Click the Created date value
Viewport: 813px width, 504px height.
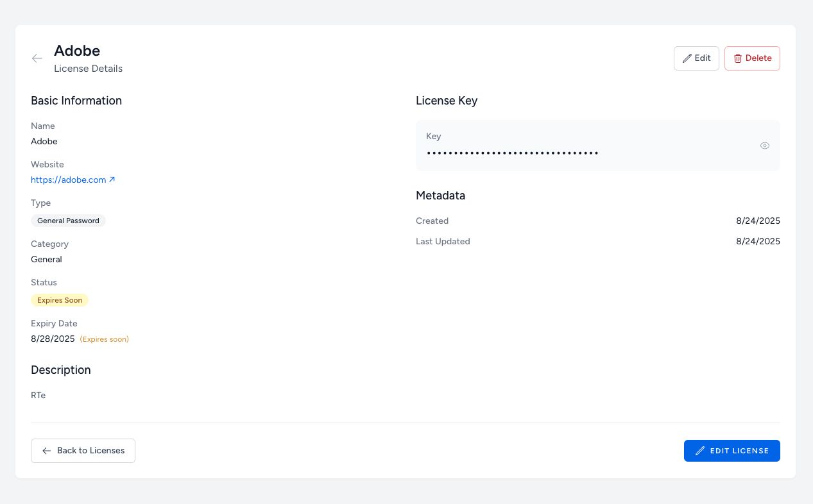tap(758, 221)
